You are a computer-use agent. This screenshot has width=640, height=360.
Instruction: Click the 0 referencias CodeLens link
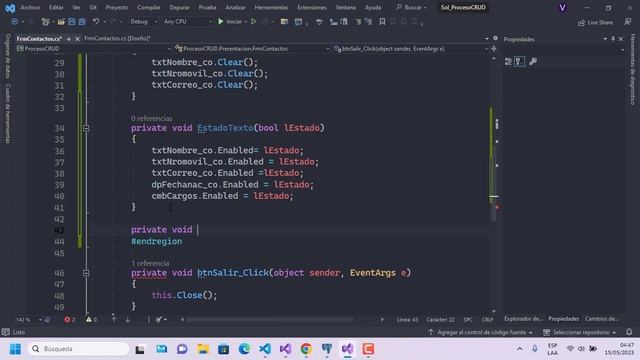pyautogui.click(x=151, y=118)
